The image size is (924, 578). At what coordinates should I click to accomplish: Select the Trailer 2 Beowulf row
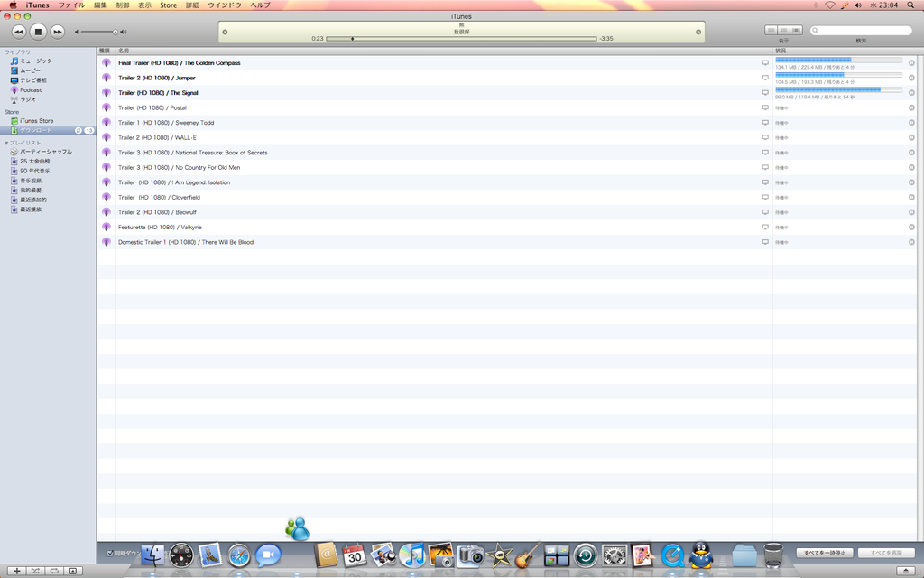(507, 212)
